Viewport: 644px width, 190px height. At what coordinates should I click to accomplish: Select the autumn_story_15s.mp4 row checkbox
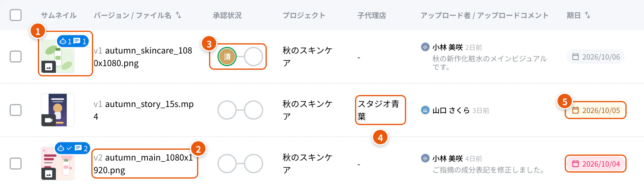coord(16,110)
